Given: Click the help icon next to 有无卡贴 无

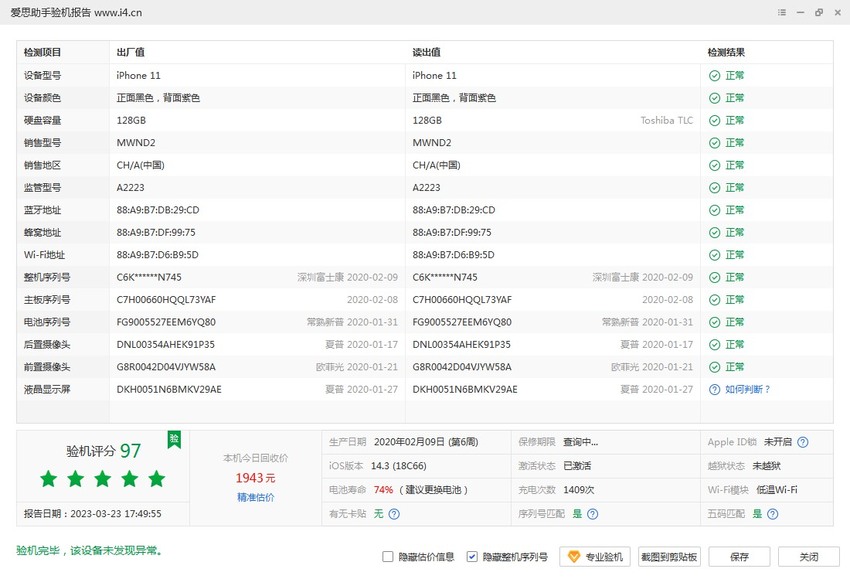Looking at the screenshot, I should 394,514.
